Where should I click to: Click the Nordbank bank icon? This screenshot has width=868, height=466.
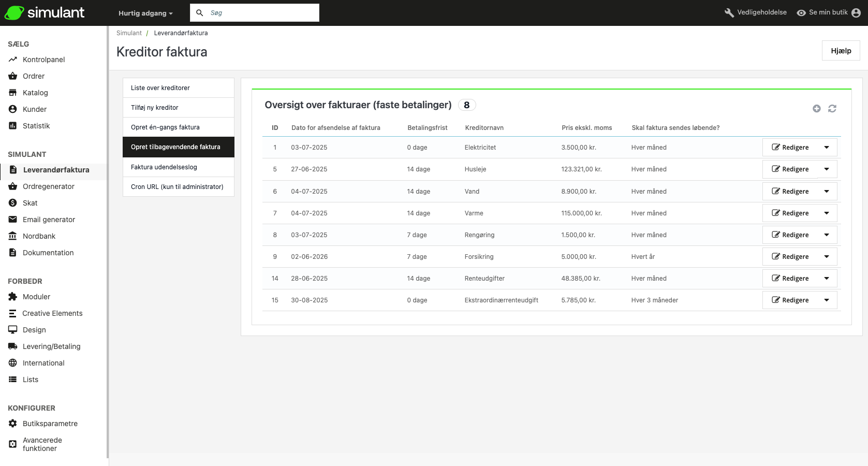point(13,236)
